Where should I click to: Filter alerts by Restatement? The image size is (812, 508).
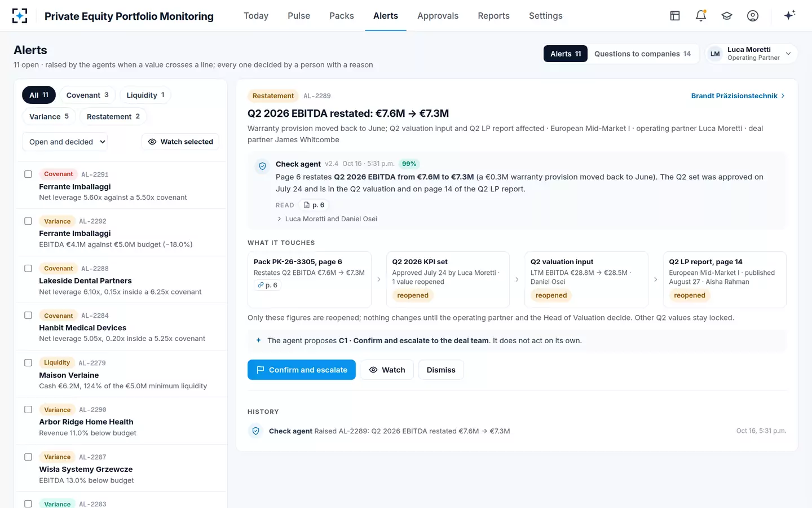coord(113,116)
